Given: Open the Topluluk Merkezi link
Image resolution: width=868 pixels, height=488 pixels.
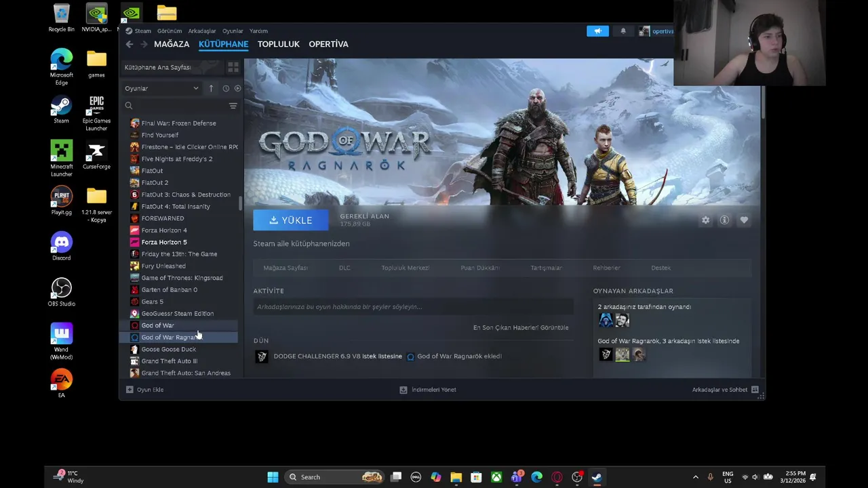Looking at the screenshot, I should 405,268.
